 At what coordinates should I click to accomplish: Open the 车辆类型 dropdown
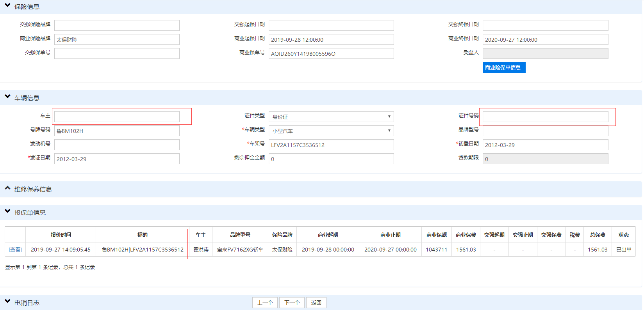[331, 131]
